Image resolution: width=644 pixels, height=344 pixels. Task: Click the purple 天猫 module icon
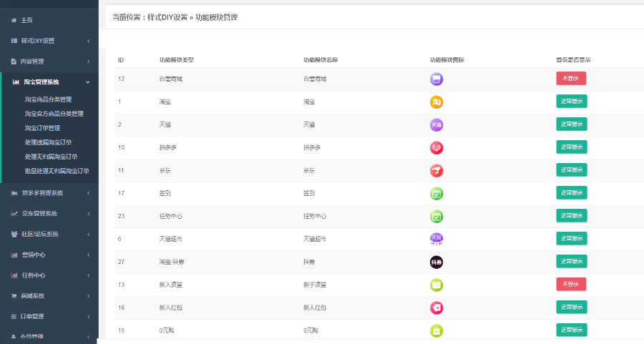click(436, 124)
